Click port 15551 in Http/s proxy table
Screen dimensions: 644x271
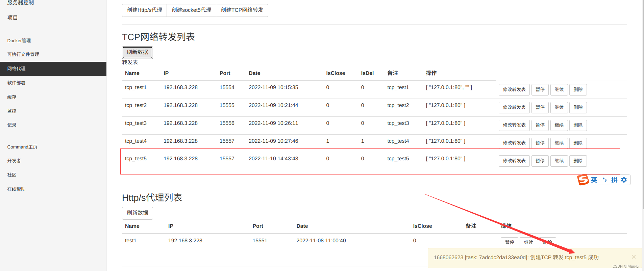pyautogui.click(x=260, y=241)
